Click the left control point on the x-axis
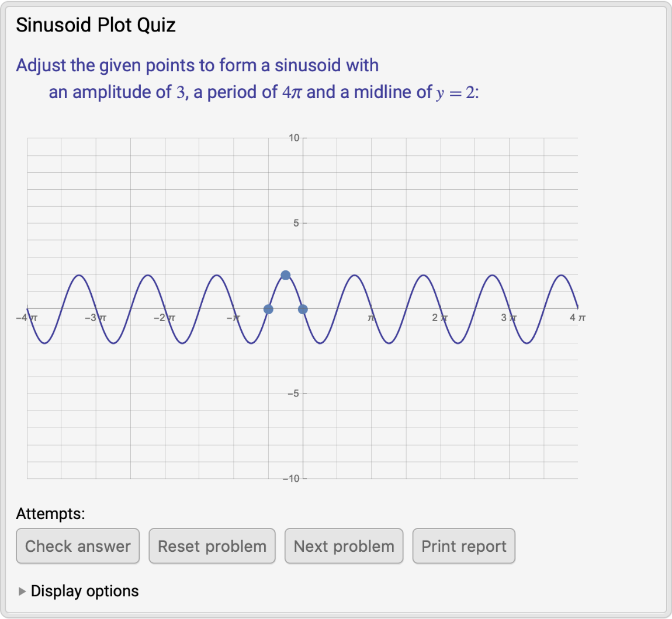The height and width of the screenshot is (619, 672). [x=268, y=309]
